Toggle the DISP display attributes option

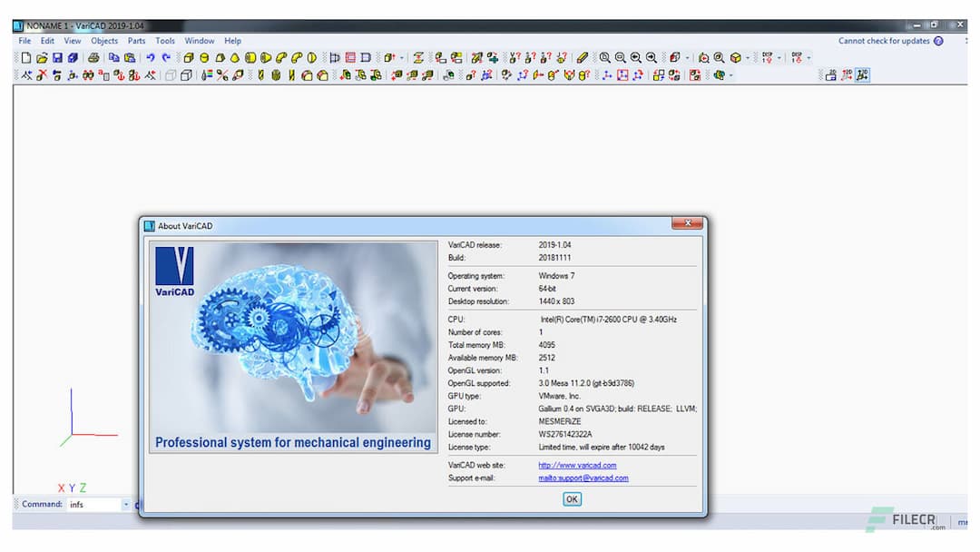click(767, 57)
